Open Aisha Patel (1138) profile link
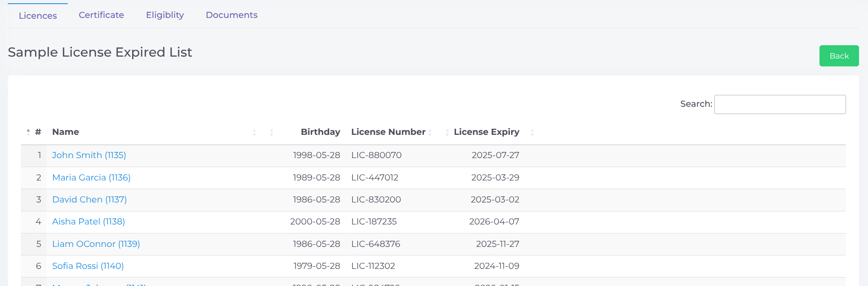 (x=89, y=222)
